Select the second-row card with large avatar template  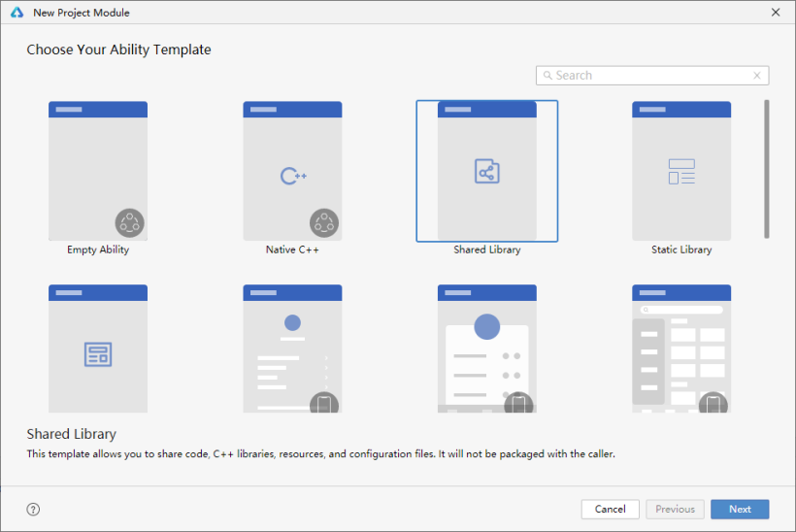coord(487,349)
